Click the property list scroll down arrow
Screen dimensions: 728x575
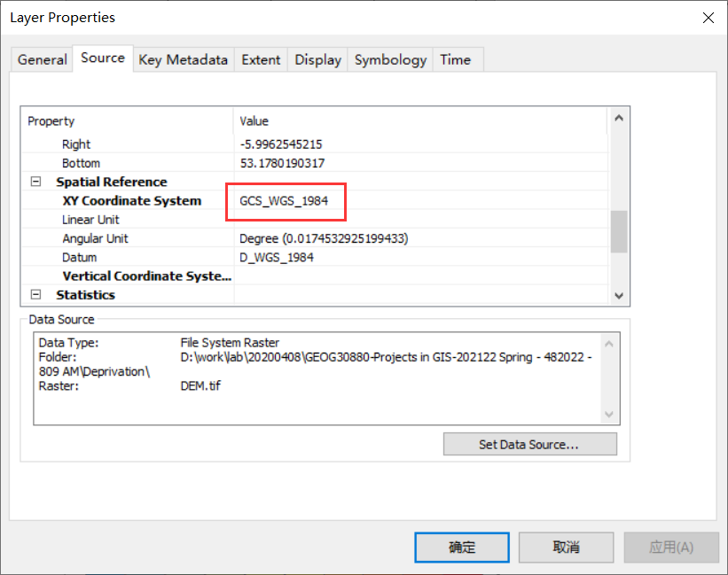click(618, 295)
